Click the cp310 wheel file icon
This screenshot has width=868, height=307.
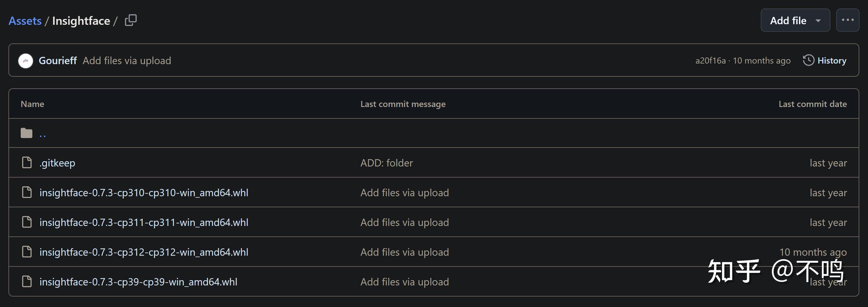pos(27,192)
